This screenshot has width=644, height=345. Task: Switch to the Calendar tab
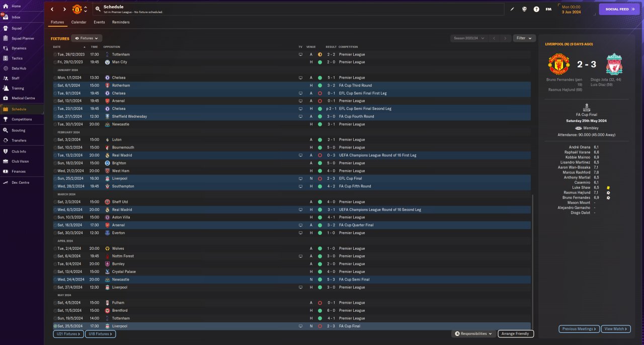(78, 22)
